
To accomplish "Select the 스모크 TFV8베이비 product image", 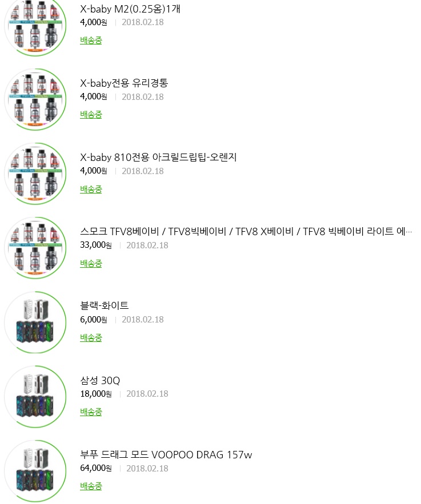I will pos(35,248).
